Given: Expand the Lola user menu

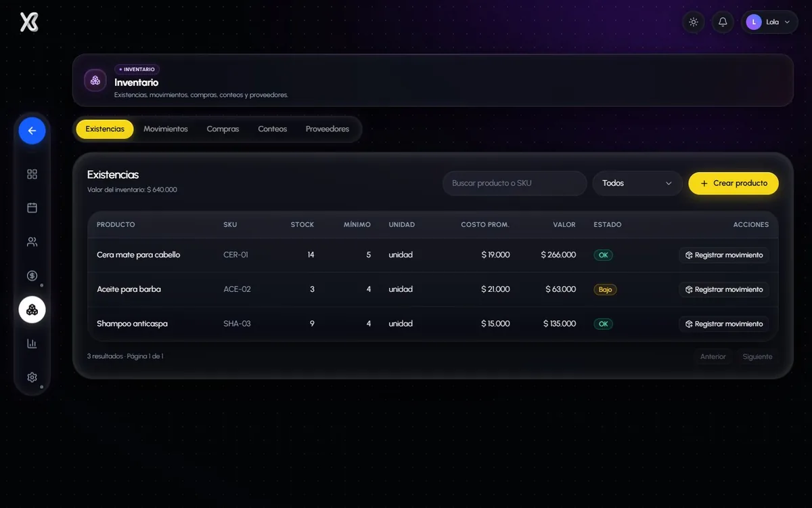Looking at the screenshot, I should pos(769,22).
